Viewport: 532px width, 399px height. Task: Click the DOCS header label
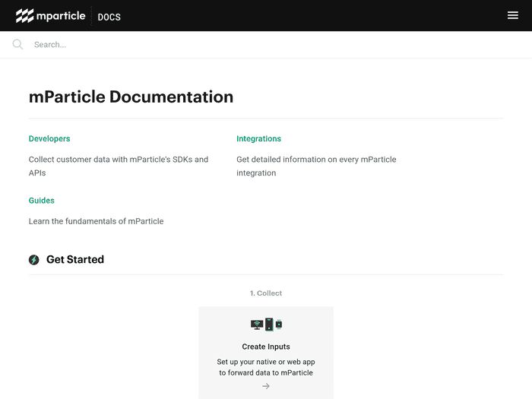(109, 17)
